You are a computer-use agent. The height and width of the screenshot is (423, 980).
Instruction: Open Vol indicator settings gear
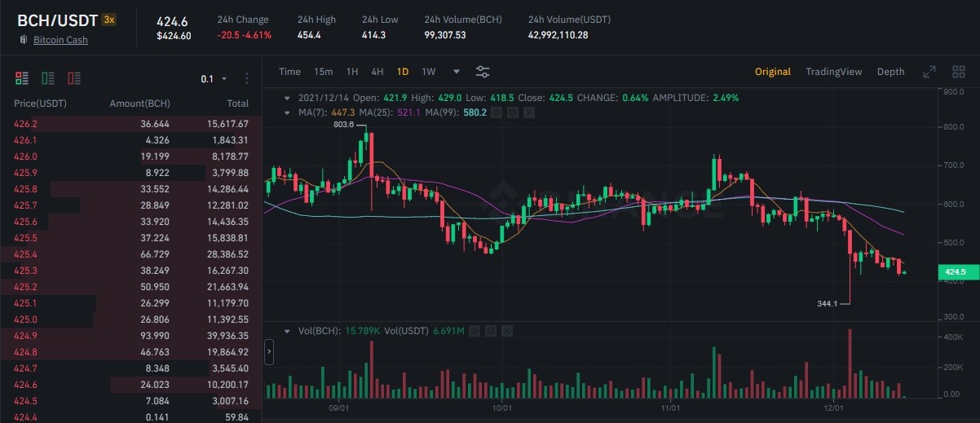[489, 331]
